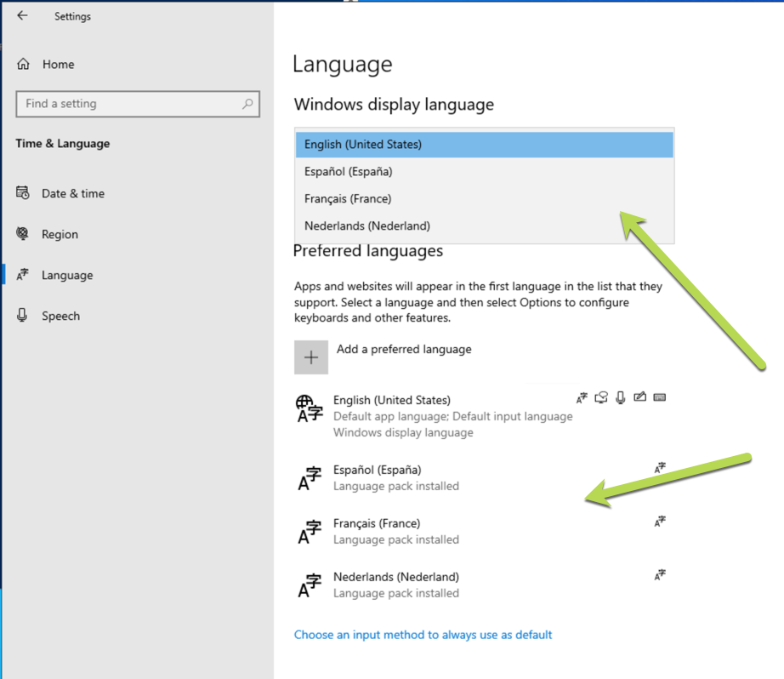Screen dimensions: 784x679
Task: Click the display language icon on English row
Action: [x=582, y=398]
